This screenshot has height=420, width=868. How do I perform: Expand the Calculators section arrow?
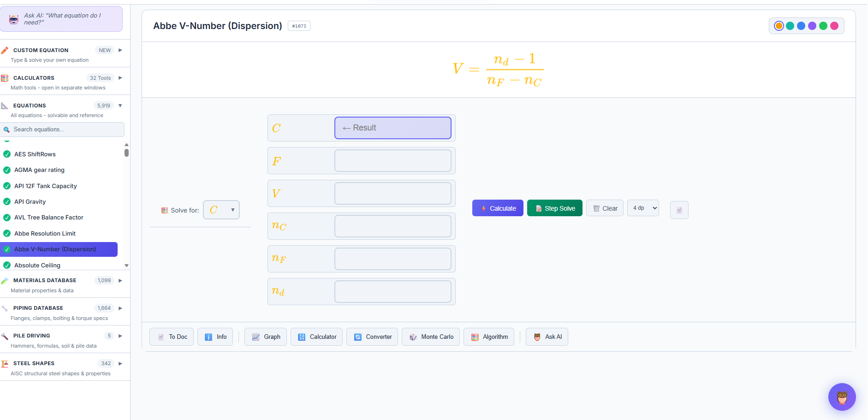tap(120, 78)
